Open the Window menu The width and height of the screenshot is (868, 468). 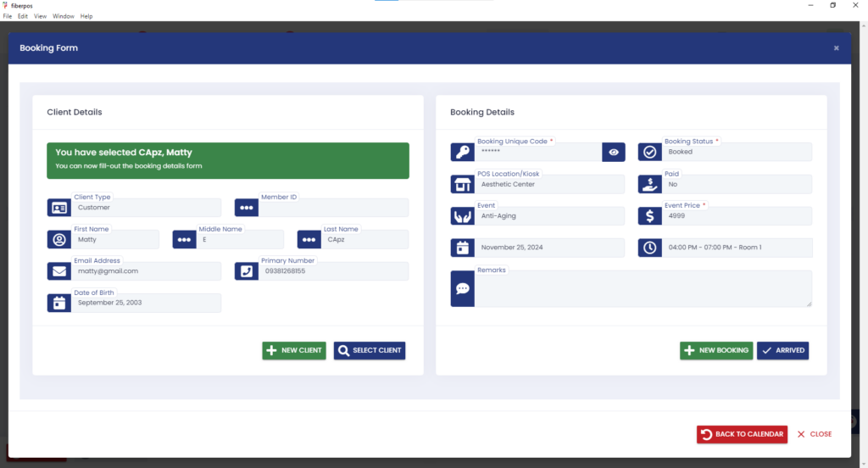pos(63,16)
